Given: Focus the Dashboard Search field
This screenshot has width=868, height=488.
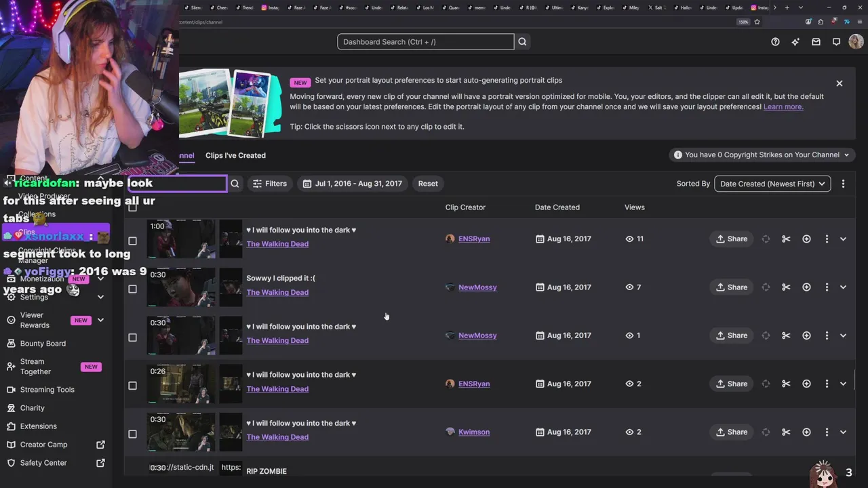Looking at the screenshot, I should [x=425, y=42].
